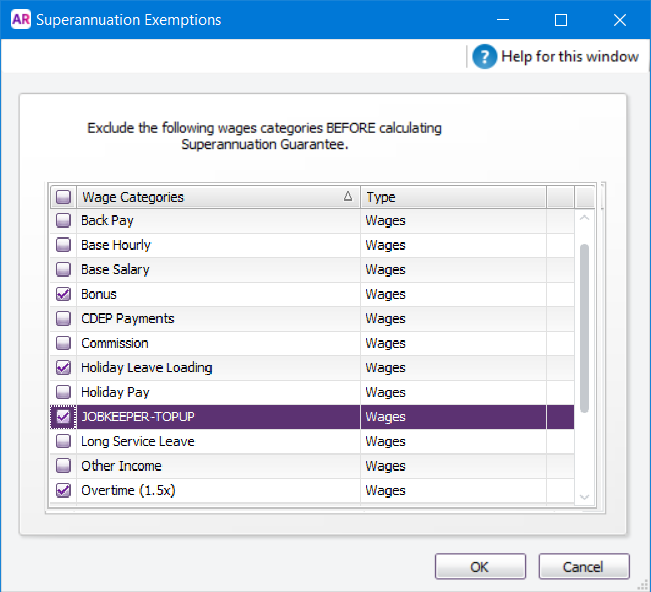This screenshot has height=592, width=651.
Task: Click the AR application icon in title bar
Action: pos(20,20)
